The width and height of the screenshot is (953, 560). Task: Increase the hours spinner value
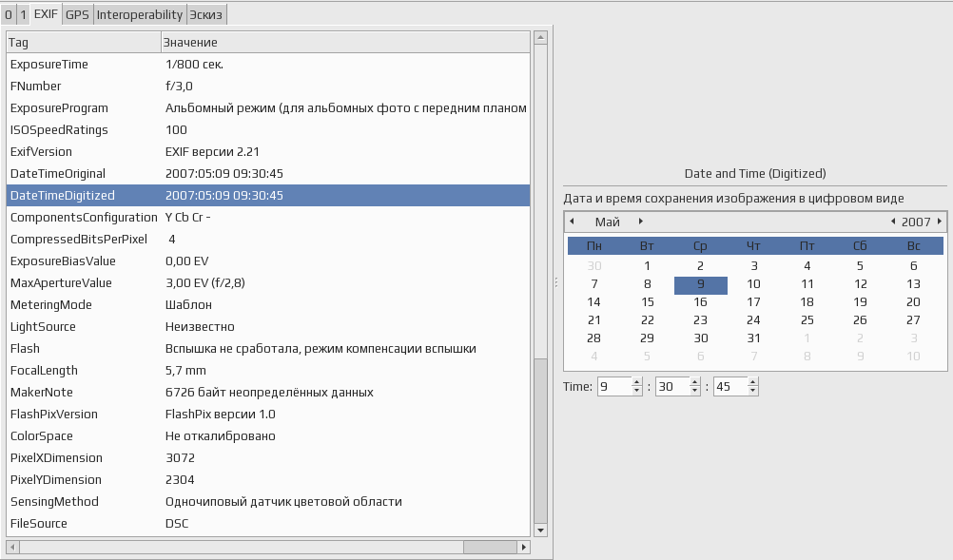pos(636,382)
